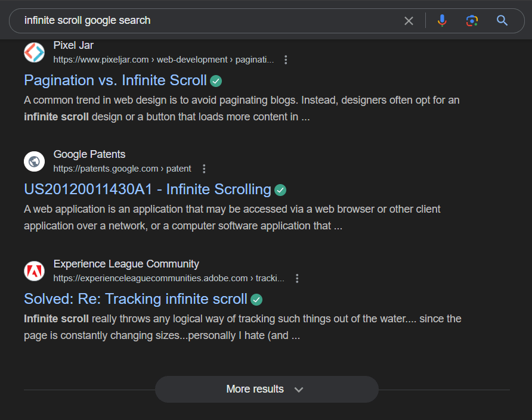Open the Pagination vs. Infinite Scroll link

tap(115, 80)
